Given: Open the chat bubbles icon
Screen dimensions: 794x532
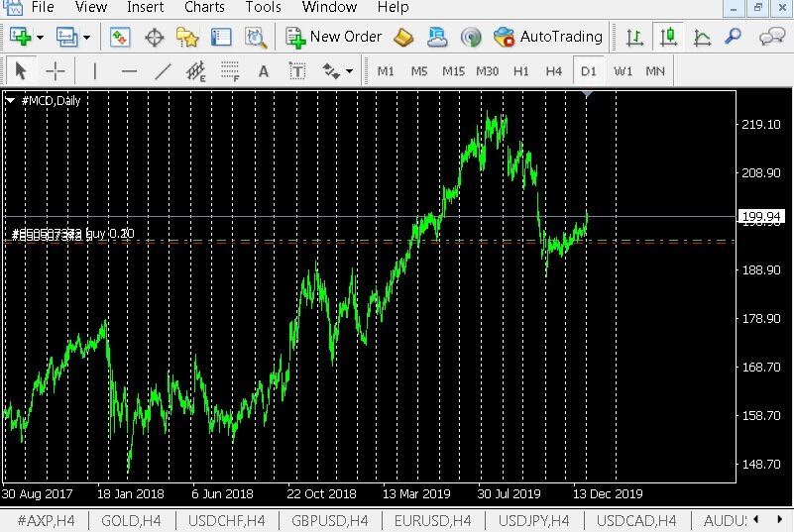Looking at the screenshot, I should pyautogui.click(x=772, y=37).
